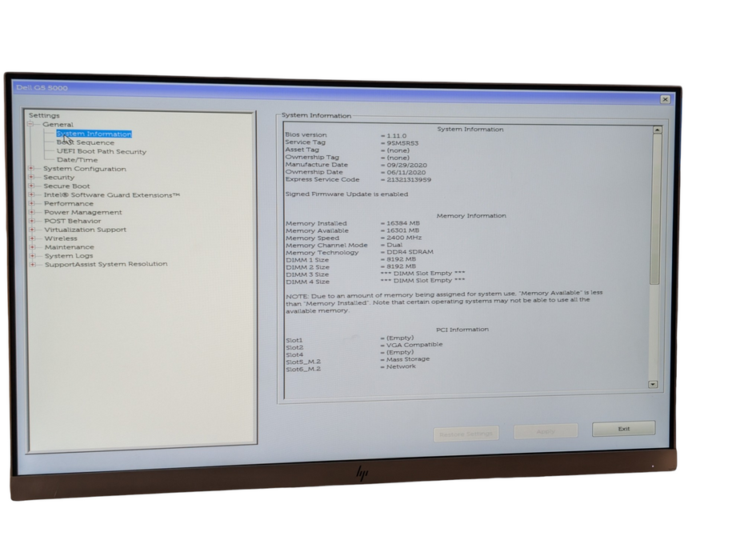Expand the System Logs node
This screenshot has height=560, width=744.
(33, 256)
